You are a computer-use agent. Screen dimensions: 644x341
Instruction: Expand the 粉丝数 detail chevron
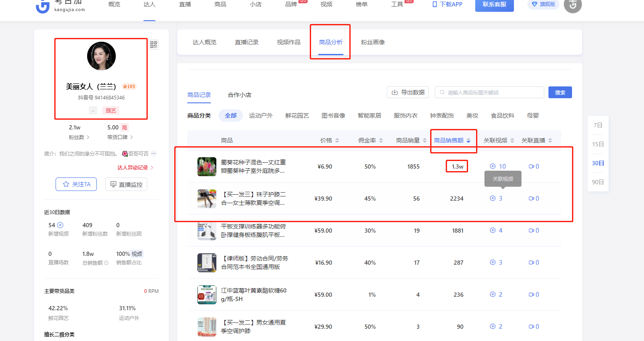(88, 137)
